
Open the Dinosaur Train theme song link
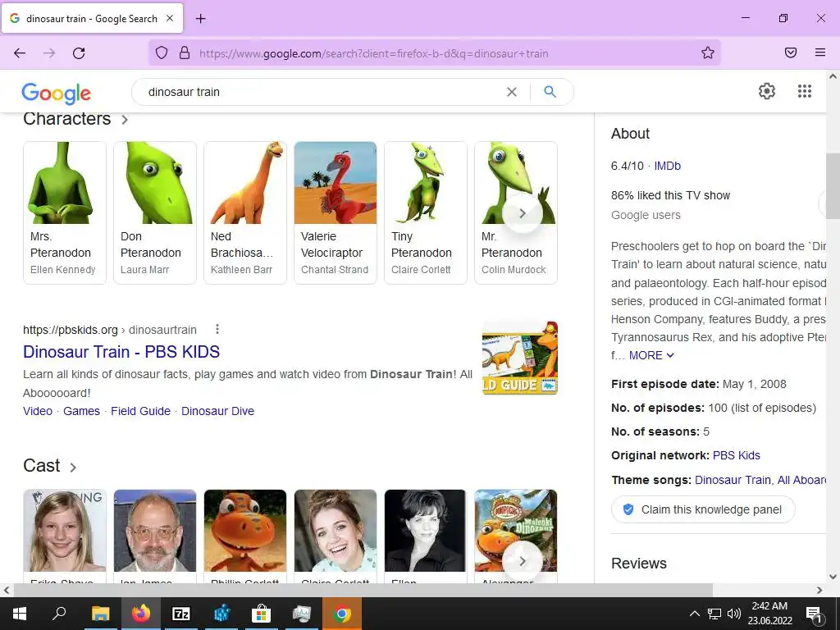733,480
